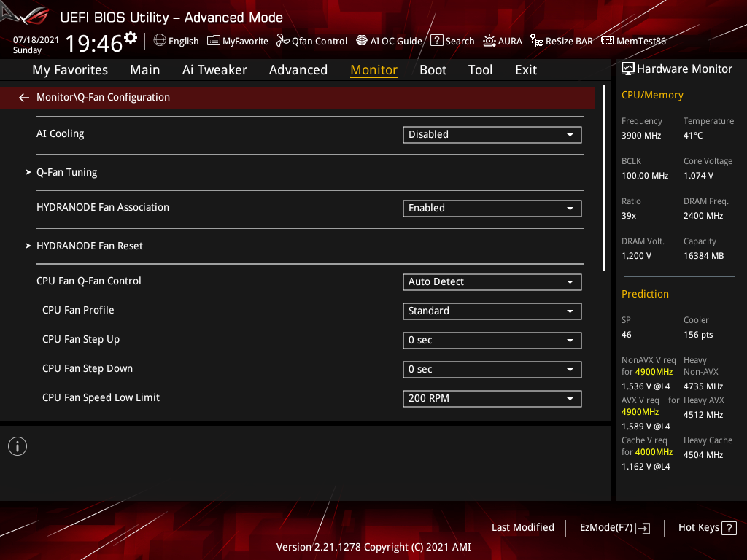Viewport: 747px width, 560px height.
Task: Open the CPU Fan Profile dropdown
Action: click(x=492, y=311)
